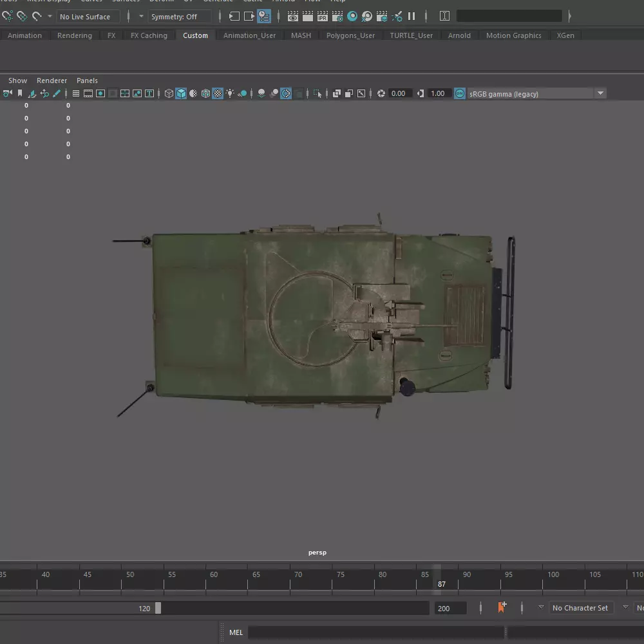This screenshot has width=644, height=644.
Task: Select the MASH shelf tab
Action: [301, 35]
